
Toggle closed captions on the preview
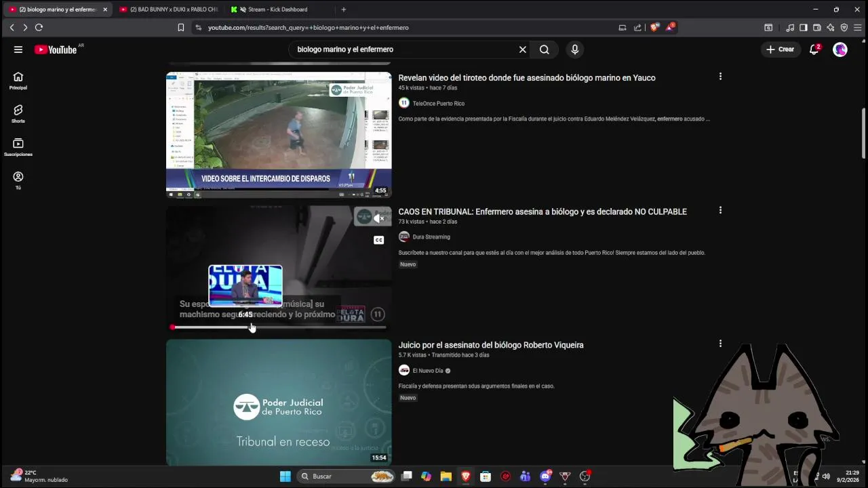379,240
